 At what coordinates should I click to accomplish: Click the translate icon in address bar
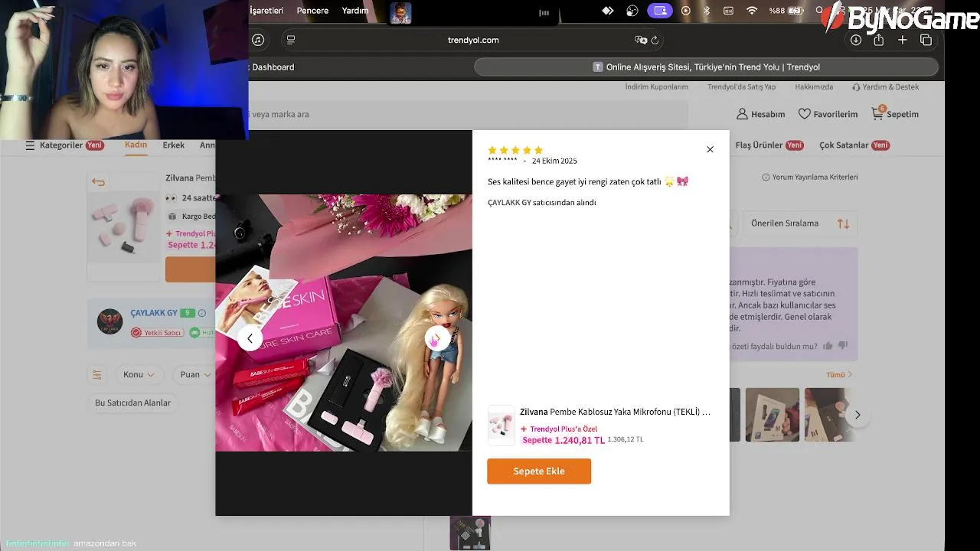[x=641, y=40]
